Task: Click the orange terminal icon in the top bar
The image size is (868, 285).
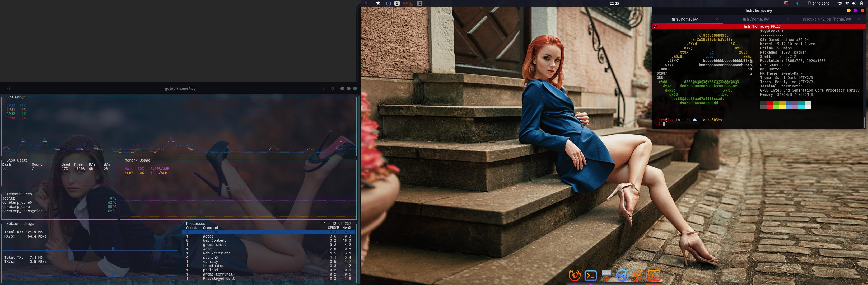Action: click(x=411, y=3)
